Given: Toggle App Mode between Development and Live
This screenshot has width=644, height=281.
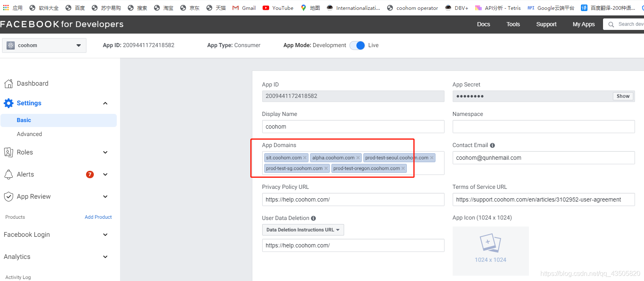Looking at the screenshot, I should (x=357, y=45).
